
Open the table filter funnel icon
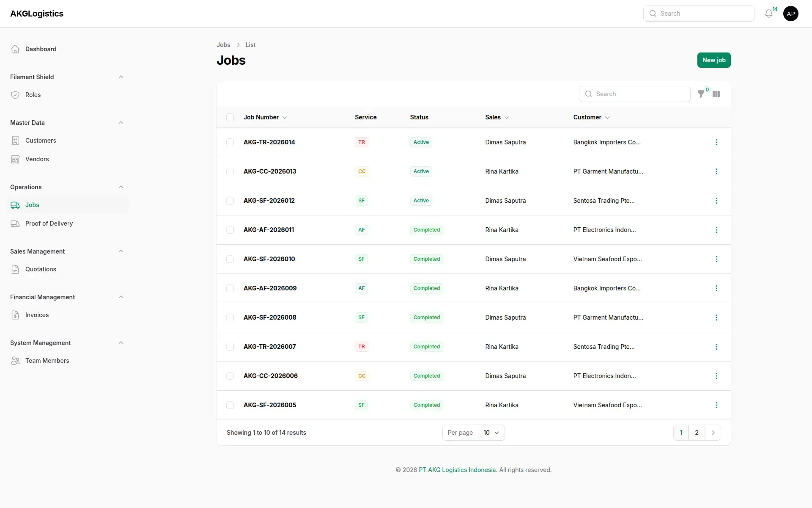click(701, 94)
